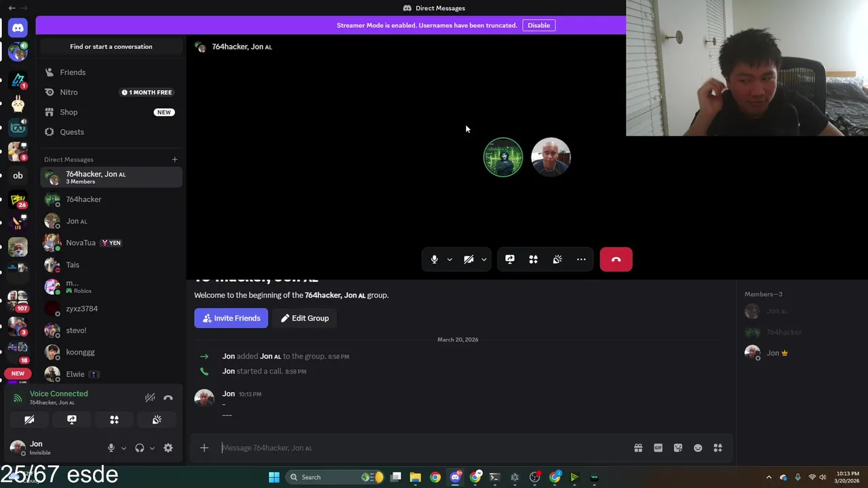
Task: Open the Elwie direct message
Action: [x=111, y=374]
